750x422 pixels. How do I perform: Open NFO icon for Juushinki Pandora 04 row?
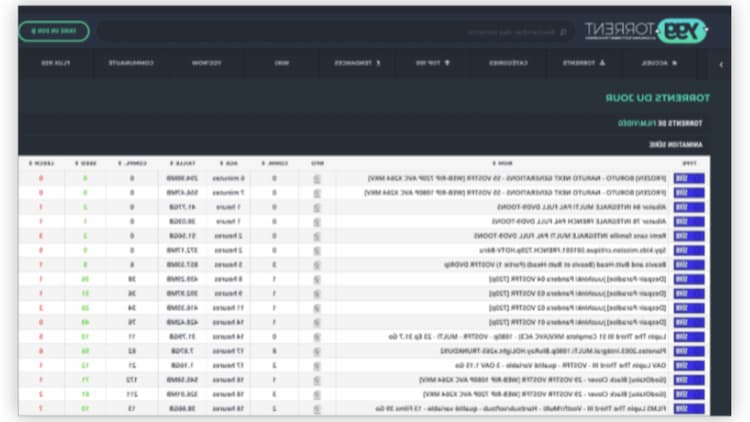(x=316, y=279)
